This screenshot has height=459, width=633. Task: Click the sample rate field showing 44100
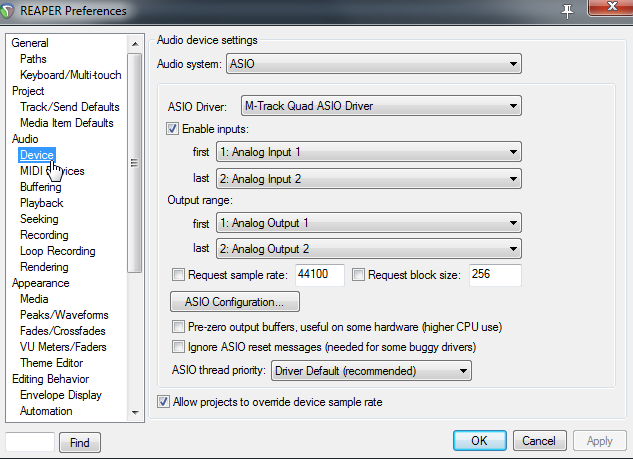320,274
